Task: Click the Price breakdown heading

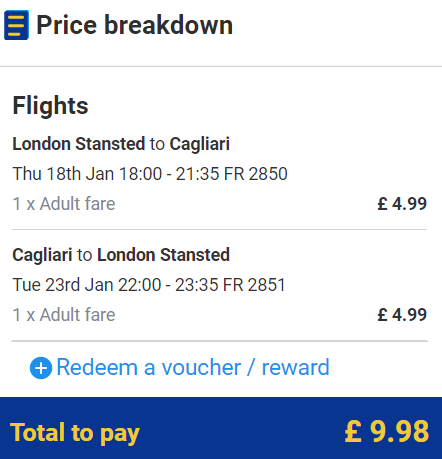Action: (135, 25)
